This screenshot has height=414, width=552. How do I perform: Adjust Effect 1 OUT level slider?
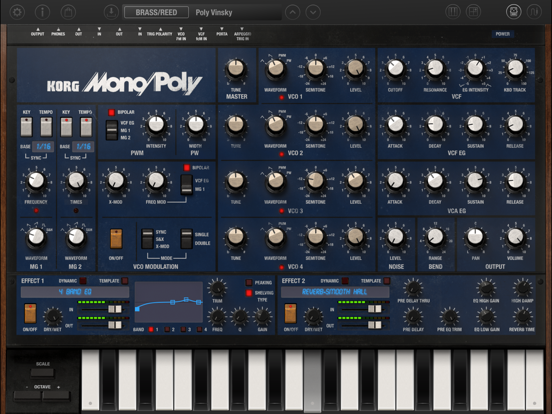pos(114,325)
